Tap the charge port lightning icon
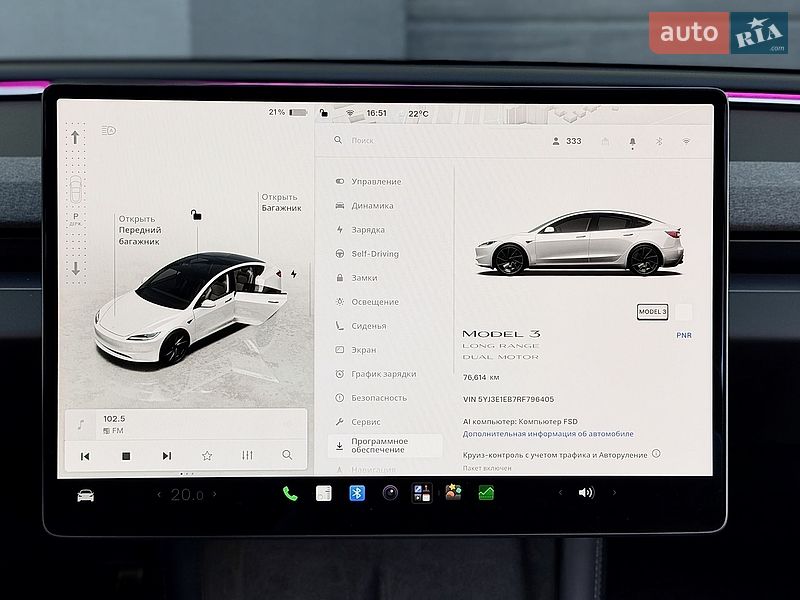Screen dimensions: 800x600 294,274
